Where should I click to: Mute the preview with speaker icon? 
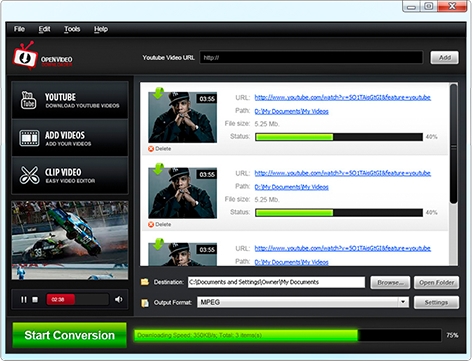(x=118, y=300)
